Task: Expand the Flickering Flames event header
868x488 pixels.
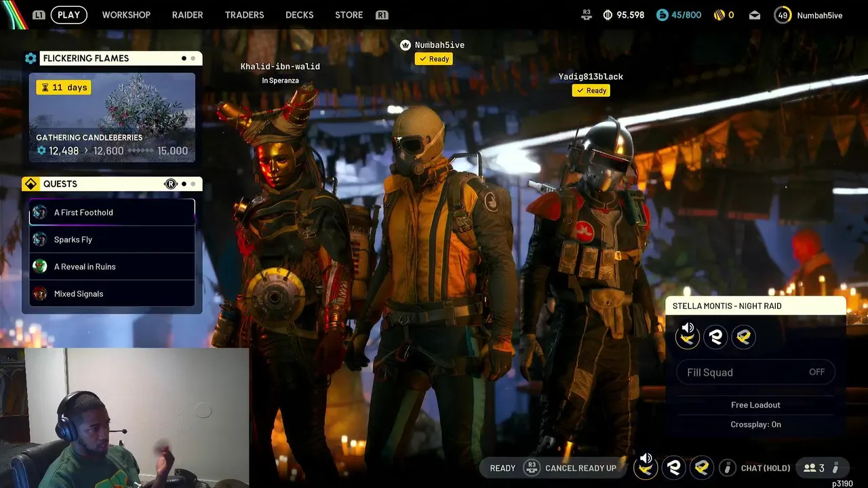Action: point(121,58)
